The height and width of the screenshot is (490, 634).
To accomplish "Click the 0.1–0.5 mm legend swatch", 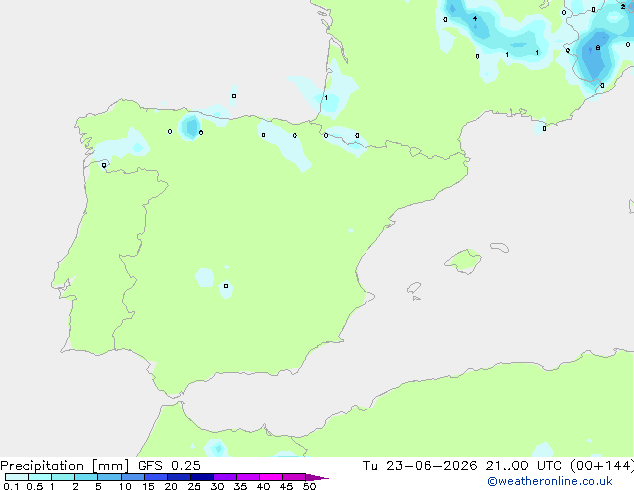I will point(17,477).
